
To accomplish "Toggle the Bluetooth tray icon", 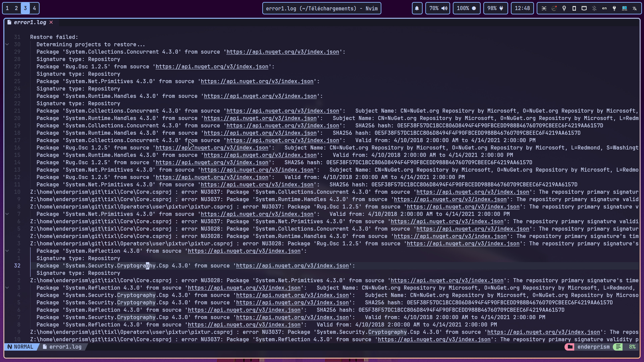I will (x=594, y=8).
